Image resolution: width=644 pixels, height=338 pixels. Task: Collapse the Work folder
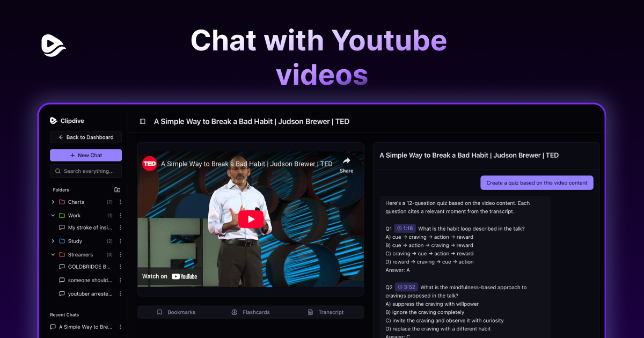coord(53,216)
